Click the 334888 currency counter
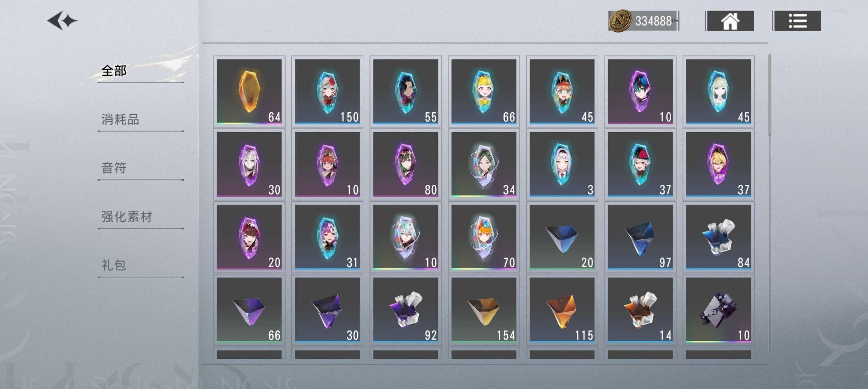 pos(654,21)
